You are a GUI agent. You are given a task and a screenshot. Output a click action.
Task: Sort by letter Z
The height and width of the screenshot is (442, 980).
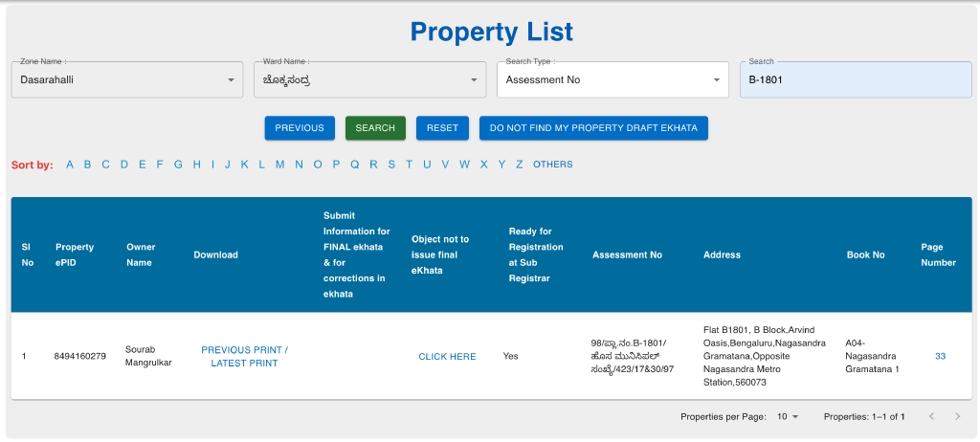[x=520, y=165]
